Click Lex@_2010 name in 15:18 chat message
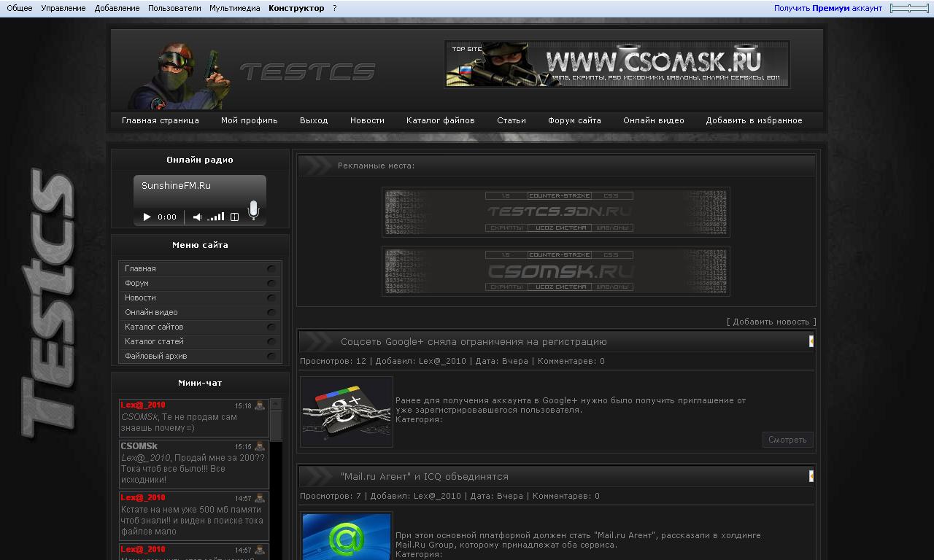The width and height of the screenshot is (934, 560). click(143, 405)
